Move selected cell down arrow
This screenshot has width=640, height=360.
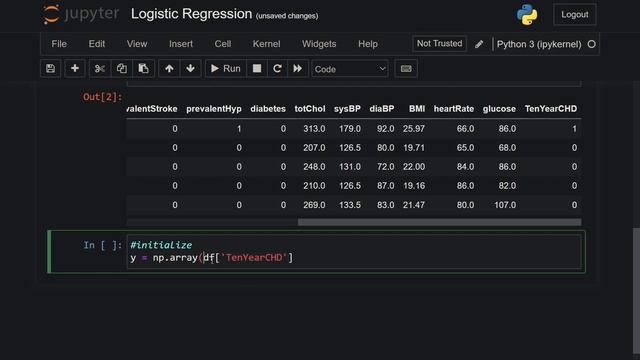pyautogui.click(x=190, y=69)
